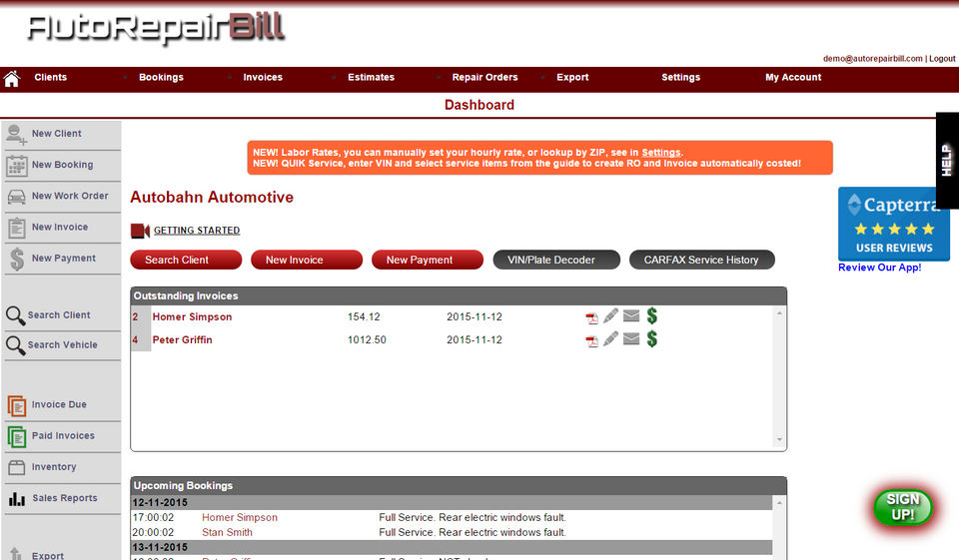Click the Paid Invoices green document icon
This screenshot has height=560, width=959.
(17, 436)
